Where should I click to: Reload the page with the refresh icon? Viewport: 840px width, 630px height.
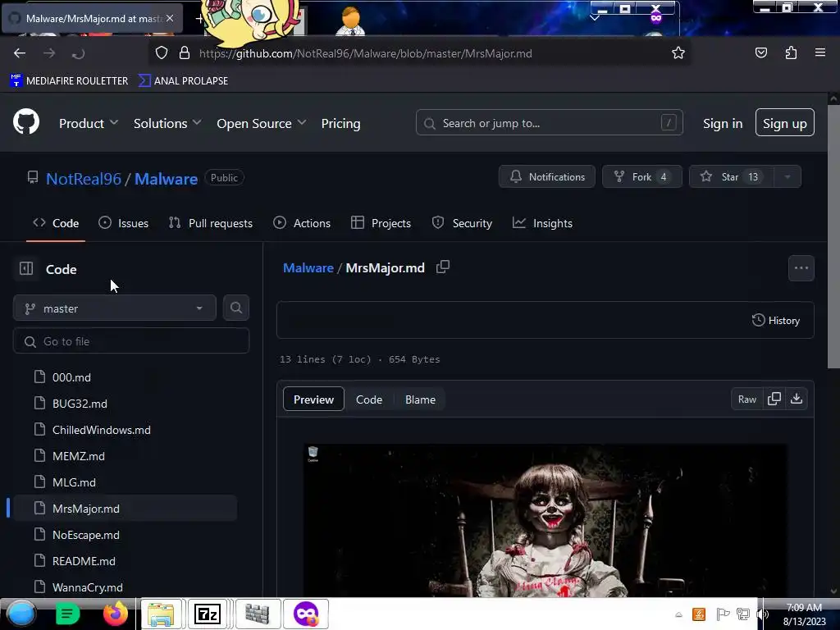click(78, 53)
